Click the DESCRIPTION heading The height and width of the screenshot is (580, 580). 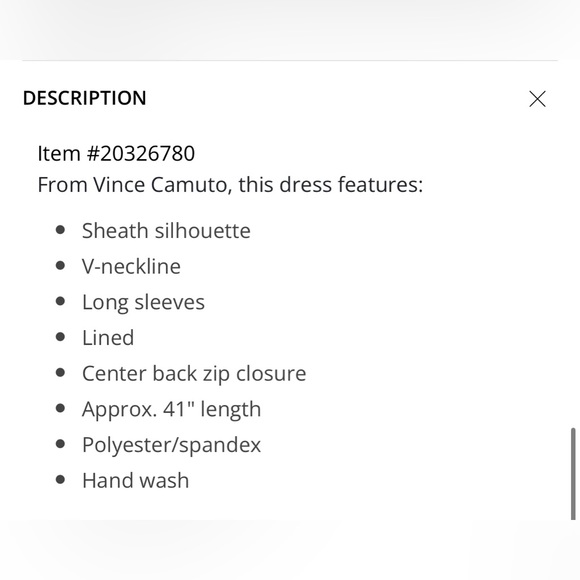tap(85, 98)
